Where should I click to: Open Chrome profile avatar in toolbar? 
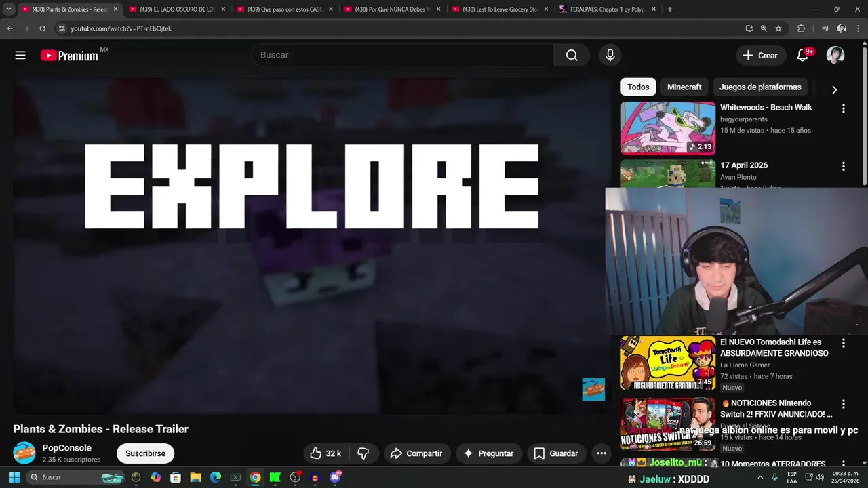point(842,28)
